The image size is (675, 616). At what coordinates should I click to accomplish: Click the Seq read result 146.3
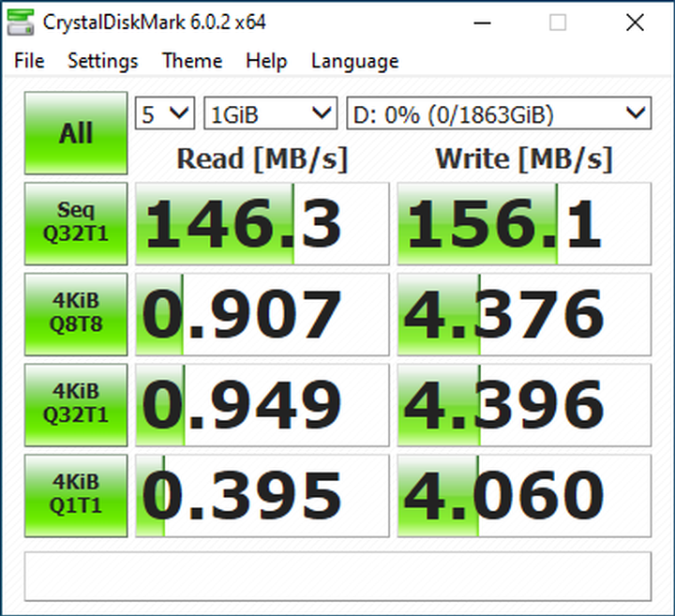(x=262, y=224)
